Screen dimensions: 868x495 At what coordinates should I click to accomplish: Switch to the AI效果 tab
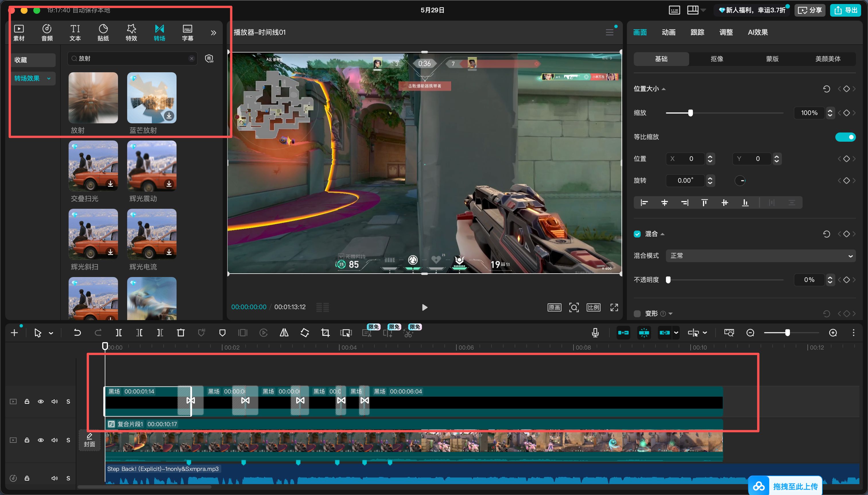tap(758, 32)
